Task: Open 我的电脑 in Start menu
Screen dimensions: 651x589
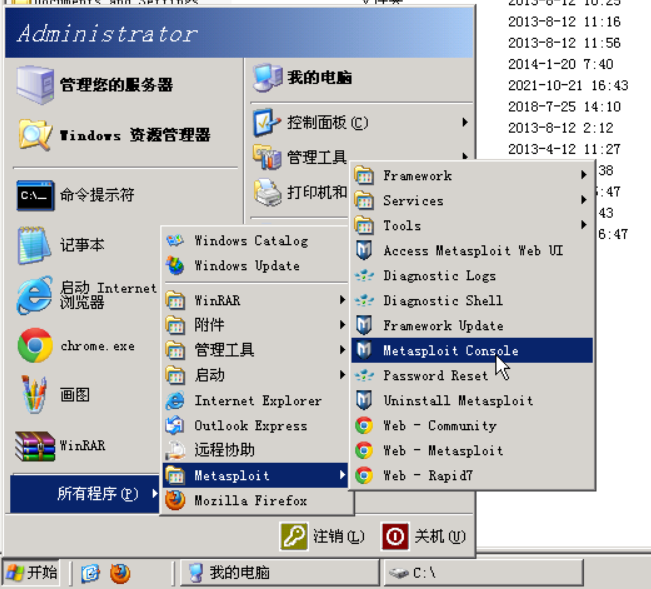Action: [360, 78]
